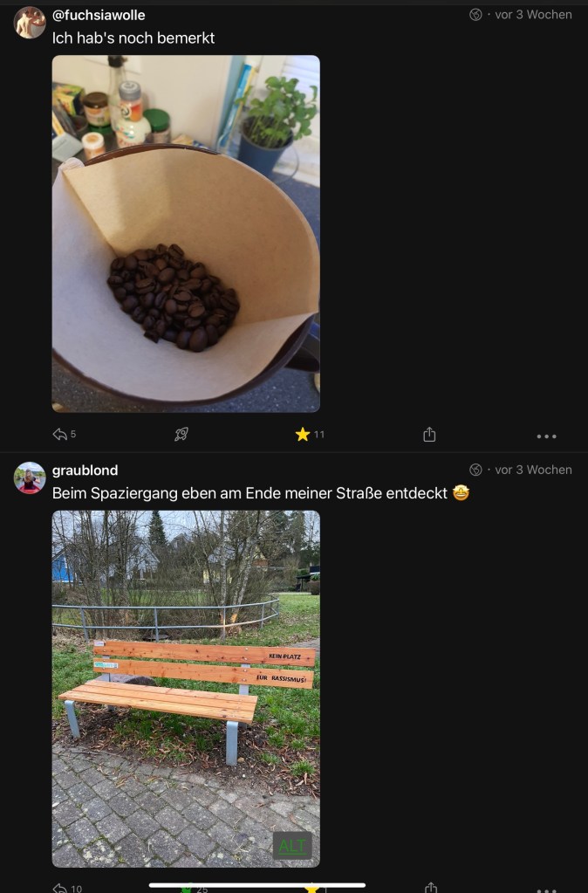
Task: Click visibility globe icon on graublond's post
Action: tap(475, 470)
